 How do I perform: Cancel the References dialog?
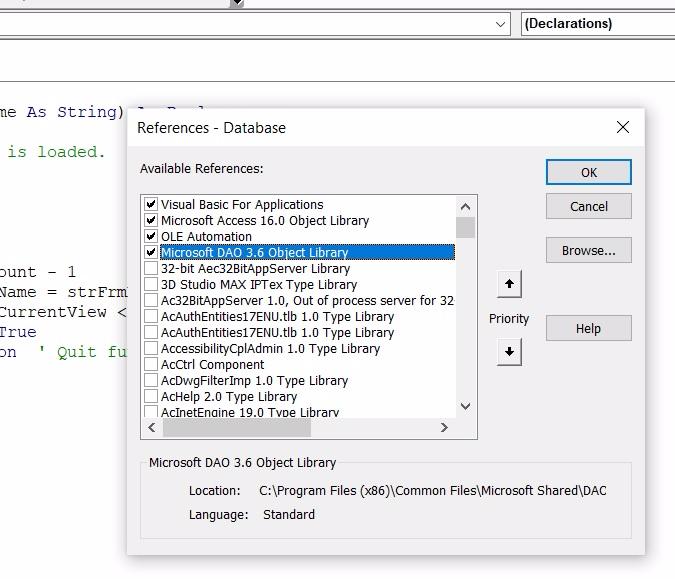tap(588, 206)
